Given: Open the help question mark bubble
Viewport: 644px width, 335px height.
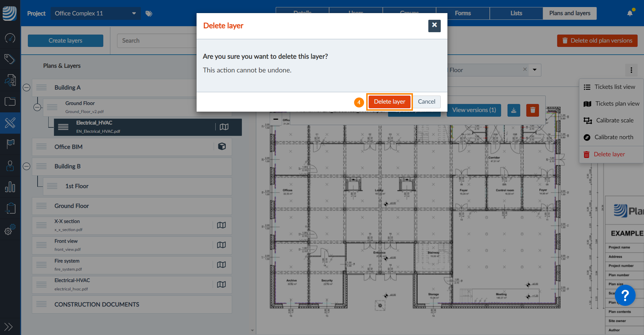Looking at the screenshot, I should tap(625, 295).
